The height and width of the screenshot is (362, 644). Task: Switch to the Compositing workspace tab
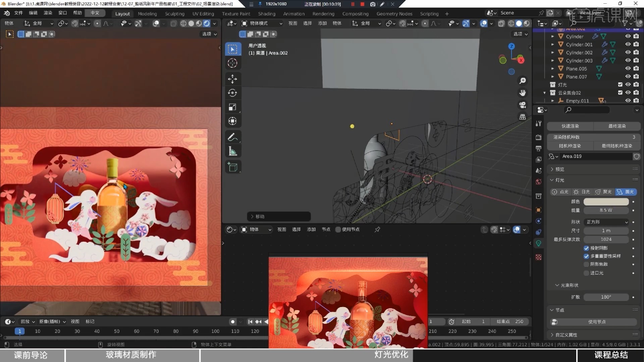tap(355, 14)
